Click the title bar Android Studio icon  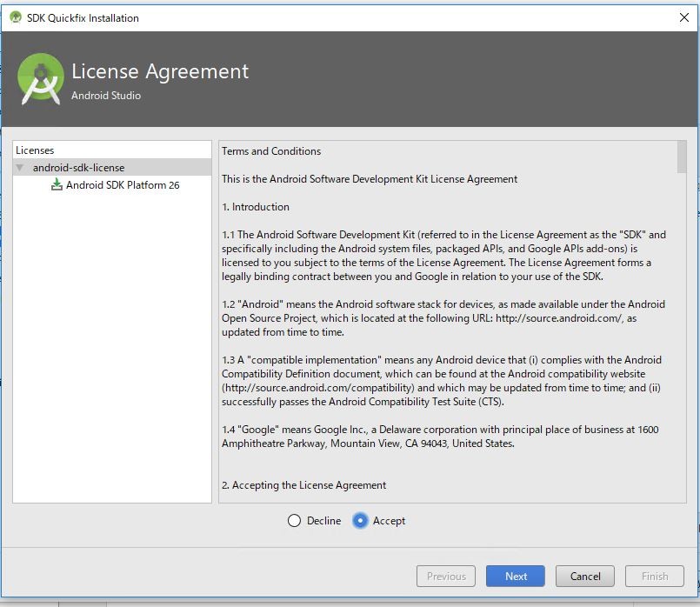[16, 17]
